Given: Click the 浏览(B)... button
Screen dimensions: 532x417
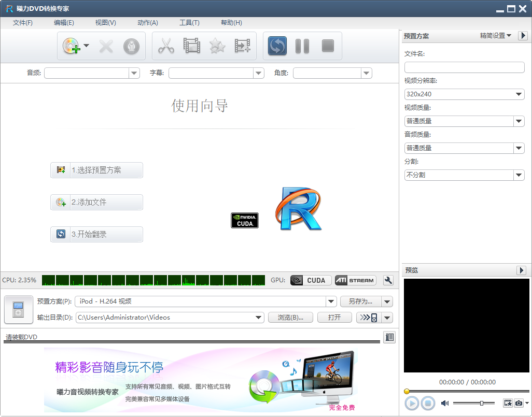Looking at the screenshot, I should pos(290,318).
